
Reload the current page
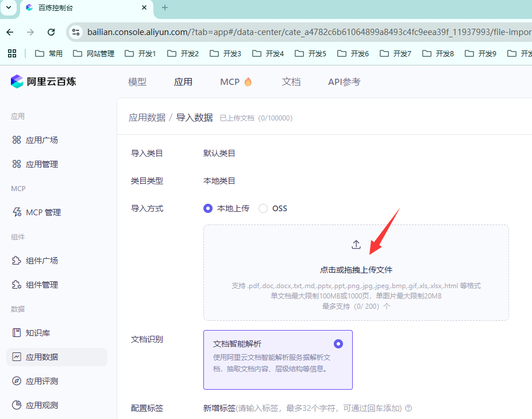tap(51, 32)
